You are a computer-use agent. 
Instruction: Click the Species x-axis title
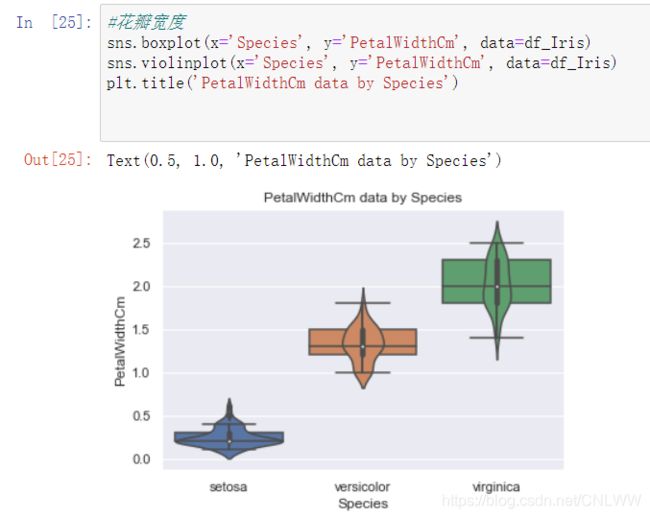click(363, 503)
